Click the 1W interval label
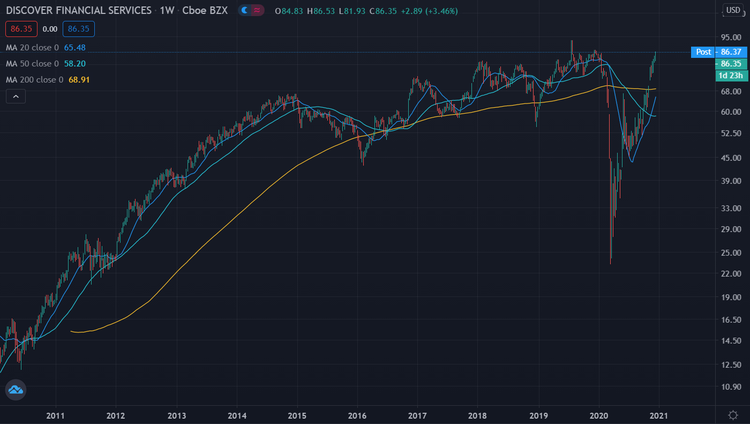 167,10
